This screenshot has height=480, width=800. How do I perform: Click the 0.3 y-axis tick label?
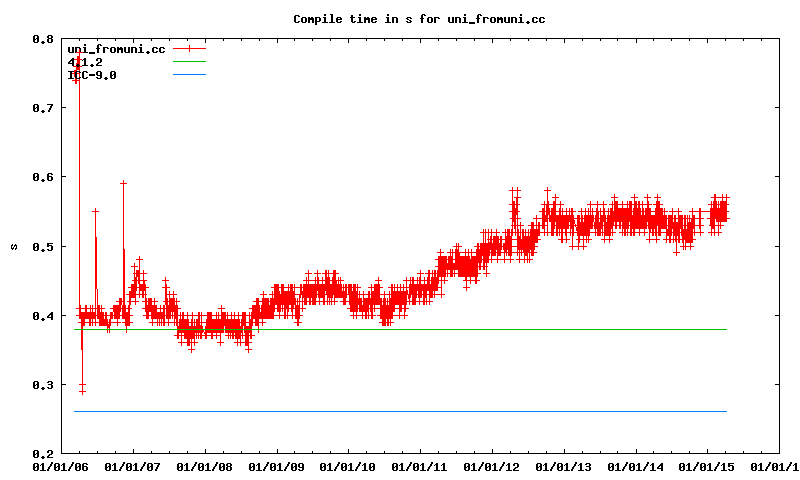click(42, 385)
